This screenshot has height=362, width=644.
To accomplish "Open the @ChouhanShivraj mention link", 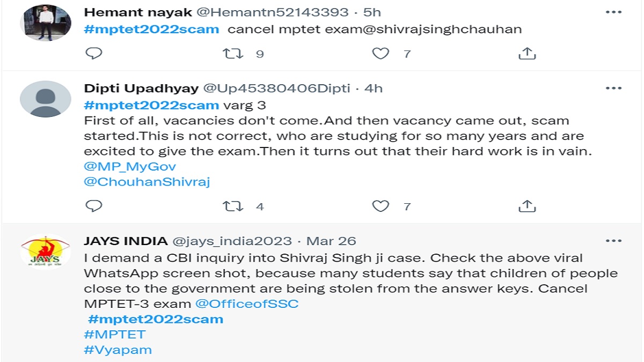I will (x=147, y=182).
